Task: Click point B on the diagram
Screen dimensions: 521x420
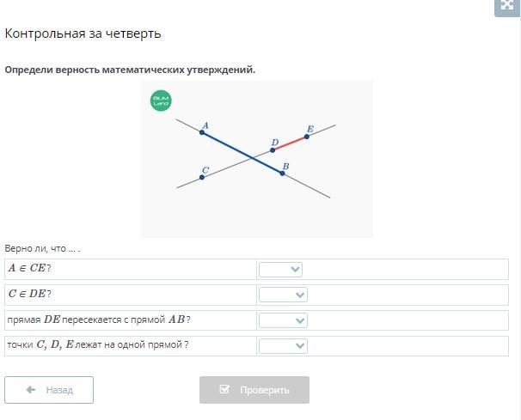Action: click(282, 173)
